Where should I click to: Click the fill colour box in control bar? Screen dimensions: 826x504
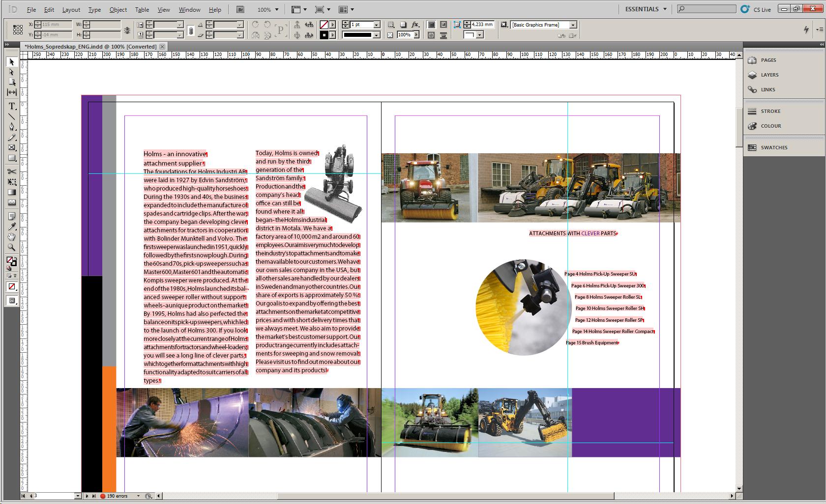point(324,25)
